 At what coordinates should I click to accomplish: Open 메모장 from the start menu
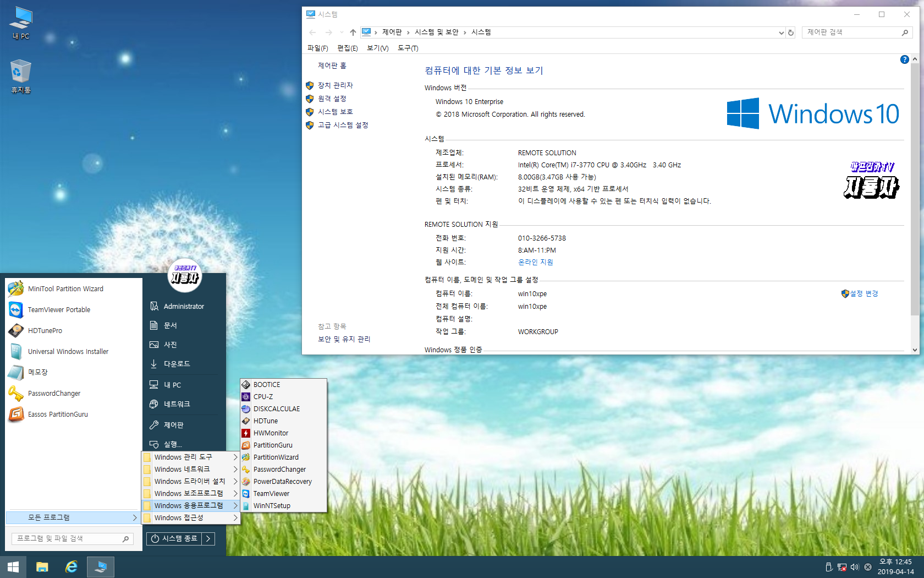click(74, 372)
